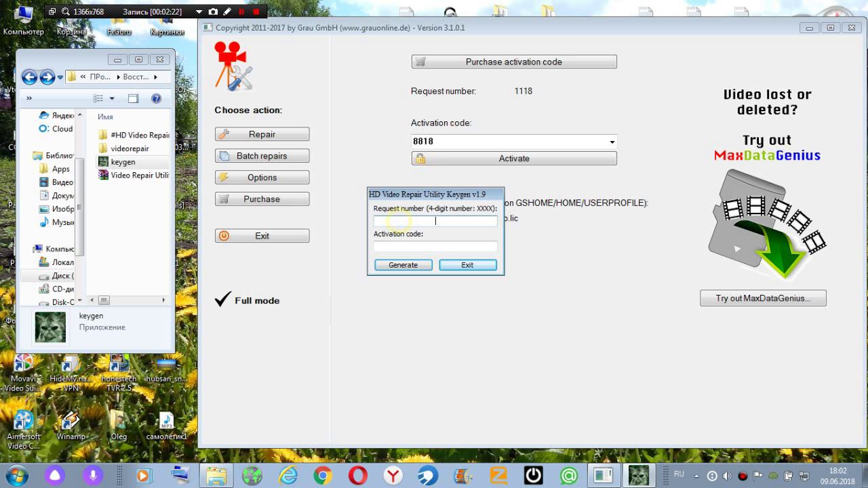Viewport: 868px width, 488px height.
Task: Click Purchase activation code button
Action: 514,62
